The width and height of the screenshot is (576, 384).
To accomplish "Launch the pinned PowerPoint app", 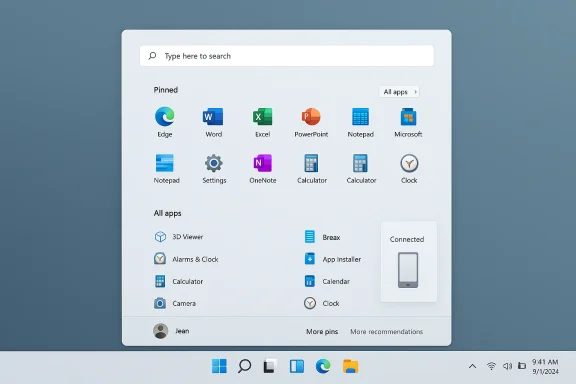I will pyautogui.click(x=311, y=122).
